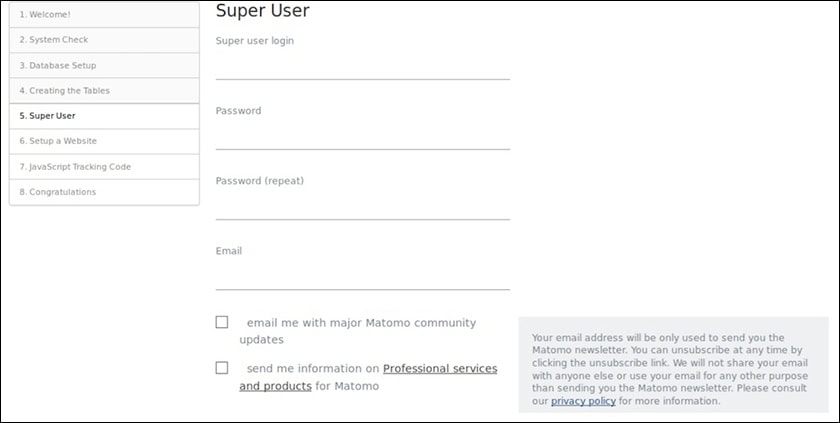
Task: Click the Super user login input field
Action: pos(362,66)
